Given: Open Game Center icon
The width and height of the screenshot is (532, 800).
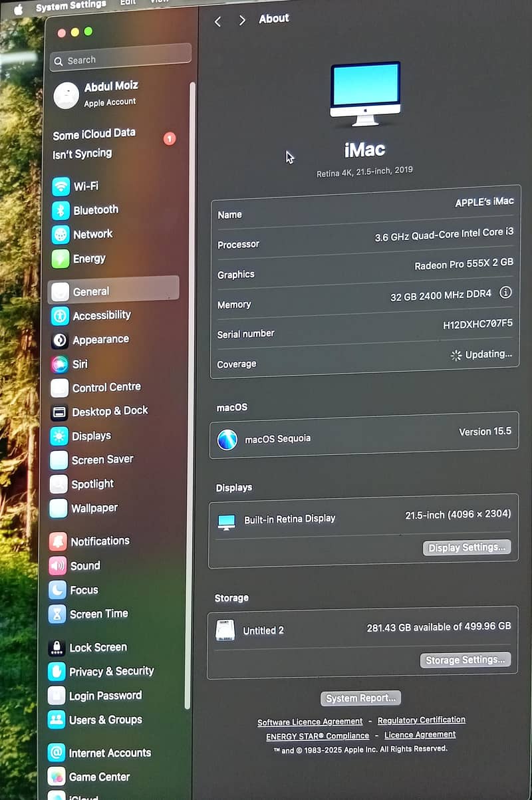Looking at the screenshot, I should (x=57, y=777).
